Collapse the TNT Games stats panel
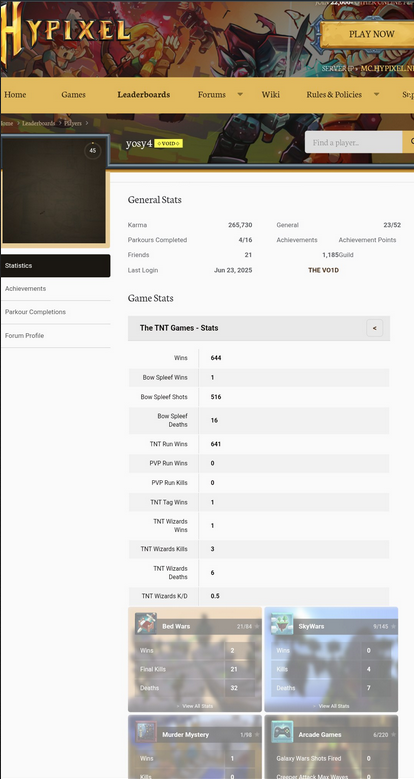The height and width of the screenshot is (779, 414). click(x=375, y=328)
